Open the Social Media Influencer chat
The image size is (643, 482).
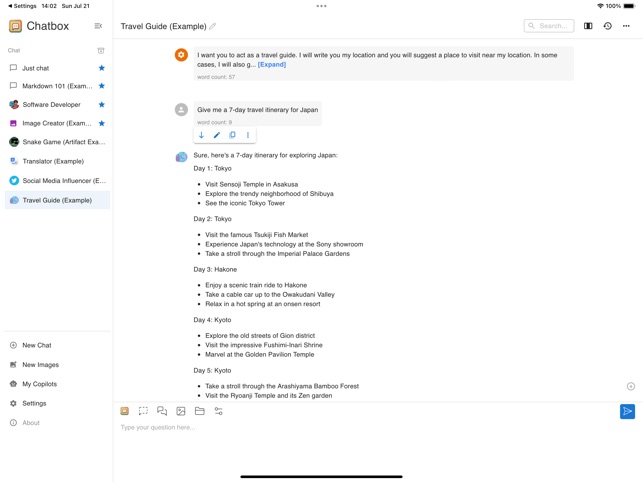click(57, 180)
